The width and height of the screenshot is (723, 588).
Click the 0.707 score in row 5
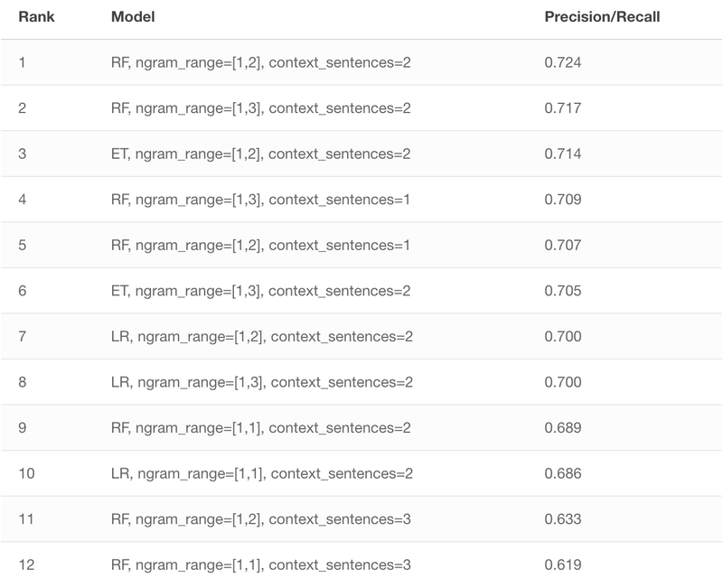tap(562, 245)
